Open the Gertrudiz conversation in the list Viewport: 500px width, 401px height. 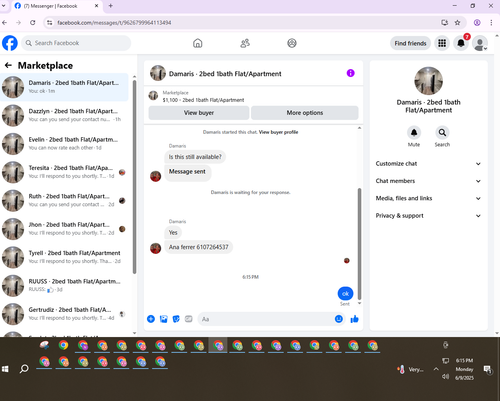pyautogui.click(x=64, y=314)
